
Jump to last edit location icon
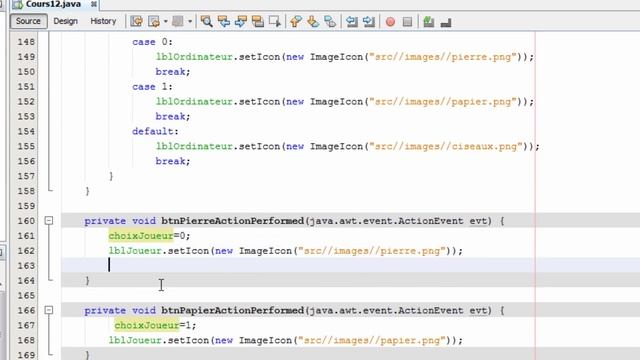coord(136,21)
